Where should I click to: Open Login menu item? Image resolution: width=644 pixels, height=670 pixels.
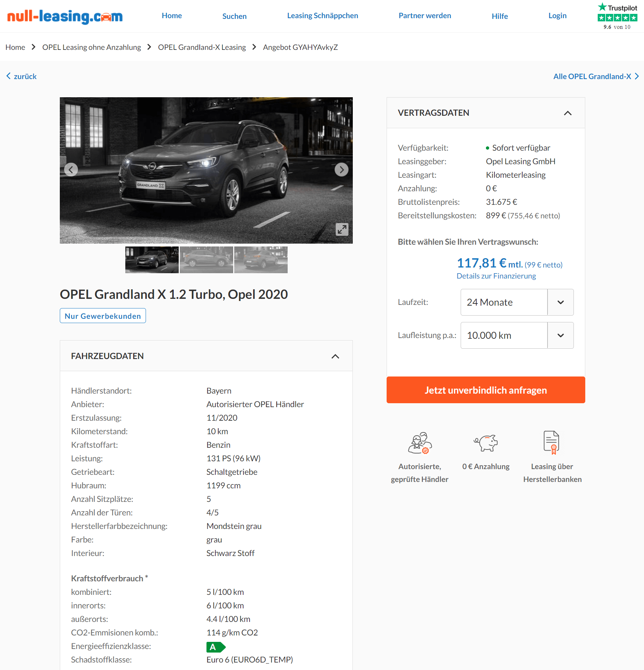(x=557, y=16)
